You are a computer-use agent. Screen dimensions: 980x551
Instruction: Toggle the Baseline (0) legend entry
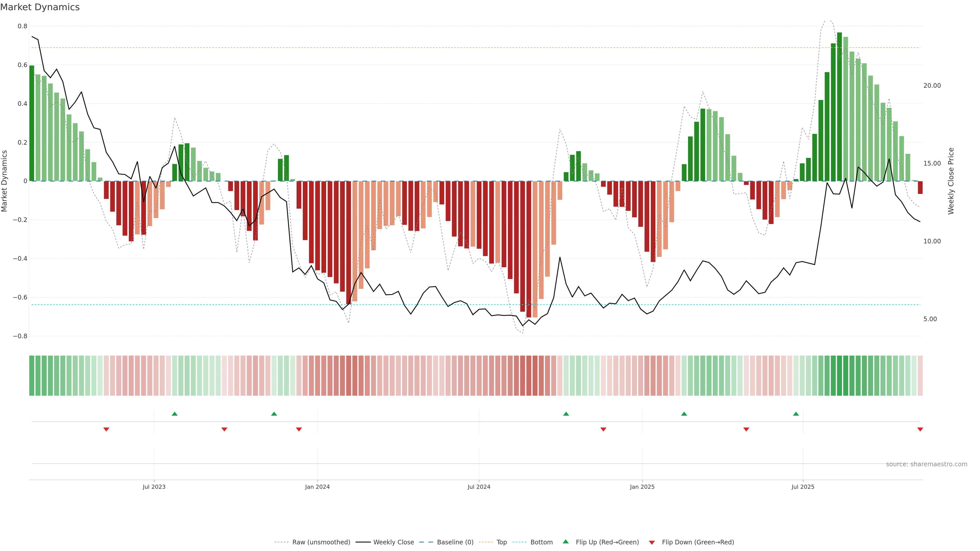pos(455,542)
